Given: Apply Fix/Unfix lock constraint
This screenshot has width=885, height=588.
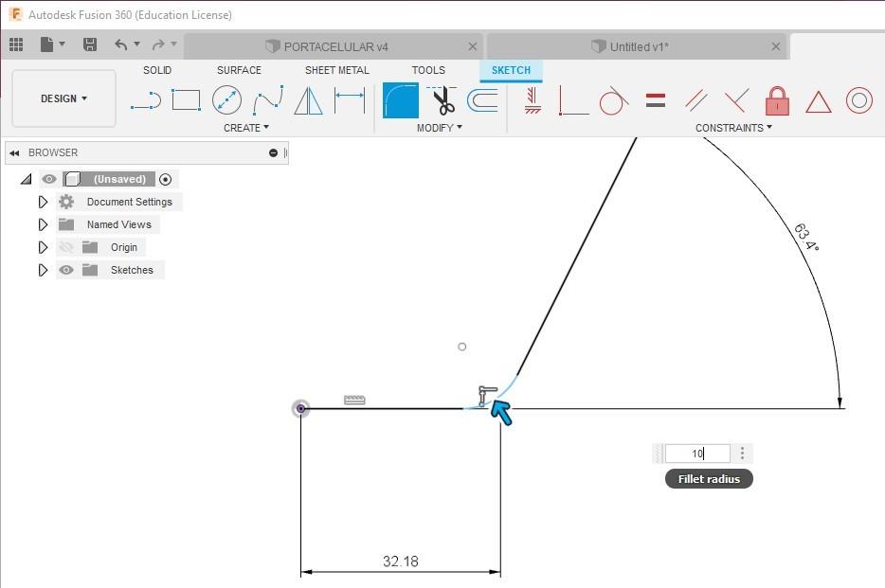Looking at the screenshot, I should point(777,101).
